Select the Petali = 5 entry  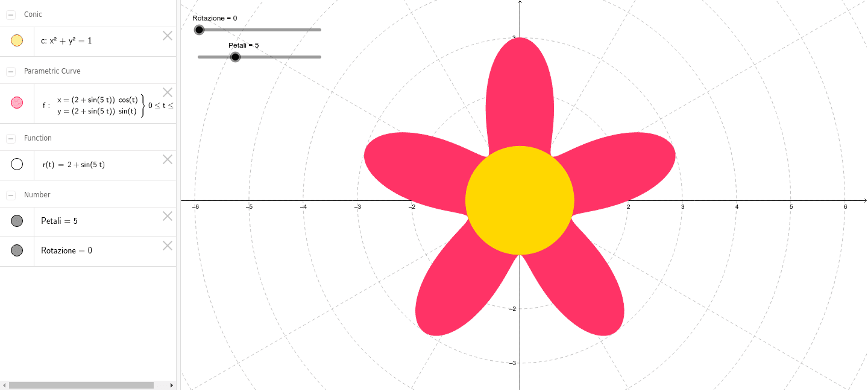pyautogui.click(x=59, y=221)
